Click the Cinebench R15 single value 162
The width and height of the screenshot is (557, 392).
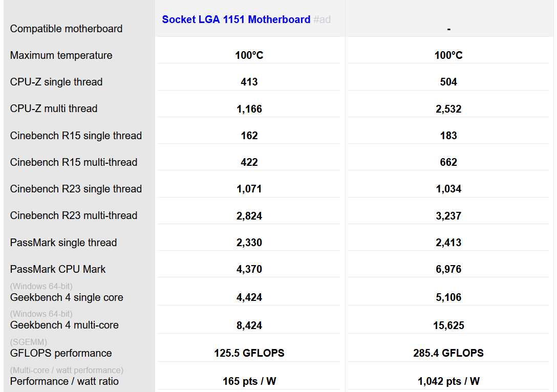click(249, 136)
